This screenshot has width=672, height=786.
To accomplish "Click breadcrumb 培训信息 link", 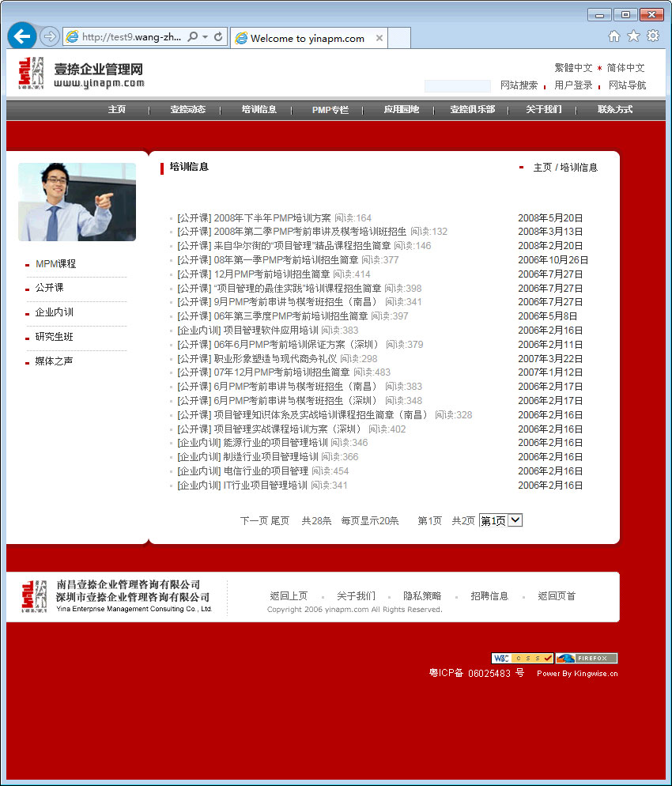I will (x=579, y=168).
